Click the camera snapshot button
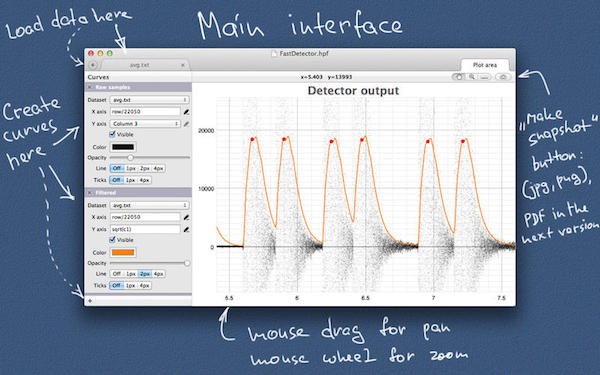The width and height of the screenshot is (600, 375). (x=503, y=77)
